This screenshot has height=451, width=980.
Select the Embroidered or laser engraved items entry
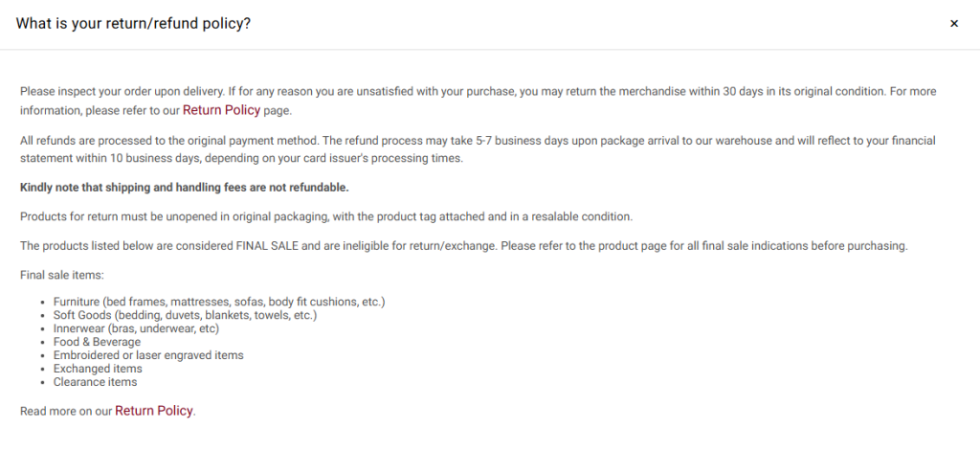(x=148, y=355)
